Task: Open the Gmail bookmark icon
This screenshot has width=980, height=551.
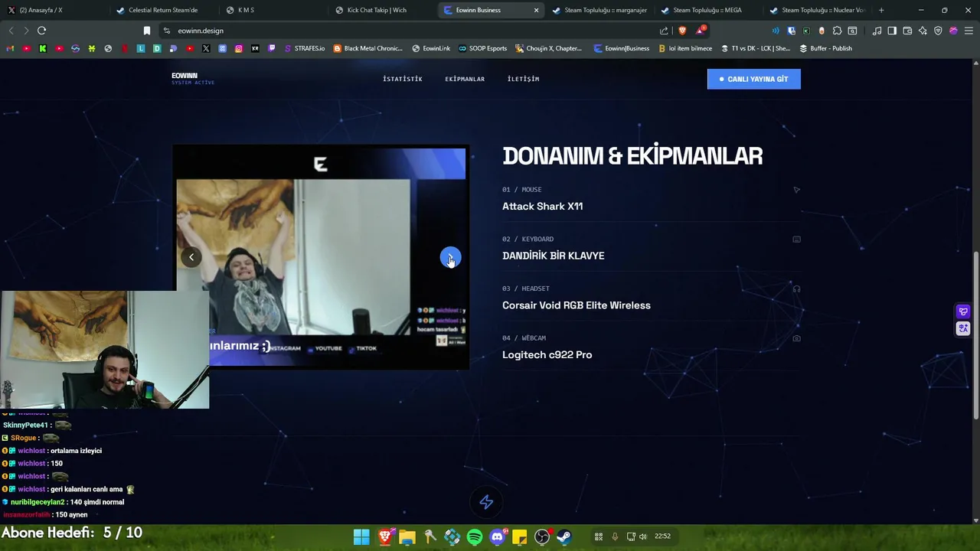Action: [x=10, y=48]
